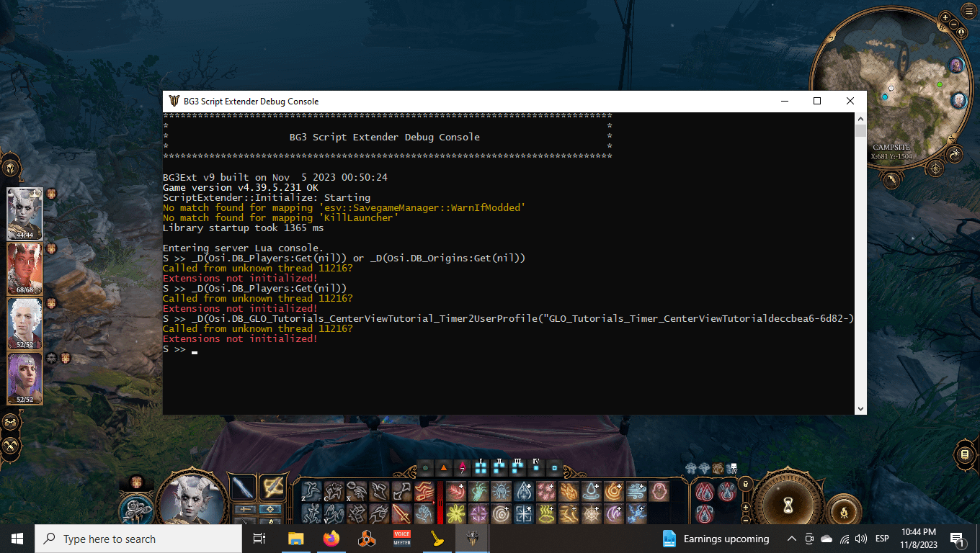Click the round gold button right of hourglass
This screenshot has width=980, height=553.
(844, 513)
